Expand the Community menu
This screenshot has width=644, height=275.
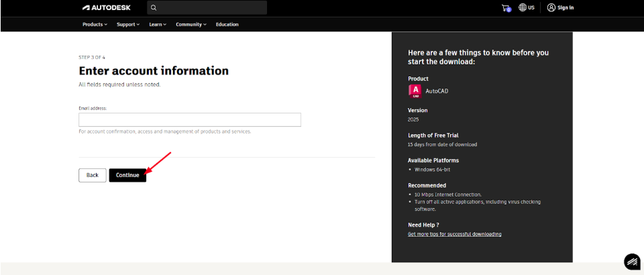tap(191, 24)
